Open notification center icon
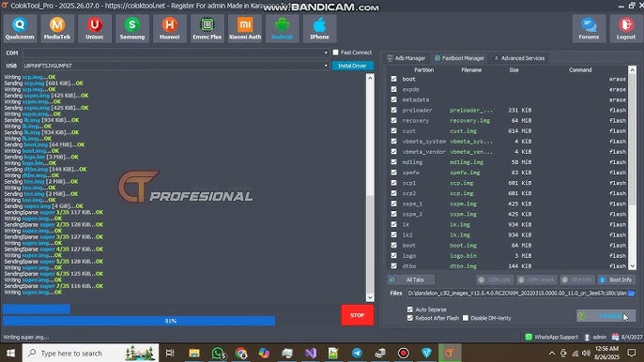The width and height of the screenshot is (644, 362). point(632,353)
